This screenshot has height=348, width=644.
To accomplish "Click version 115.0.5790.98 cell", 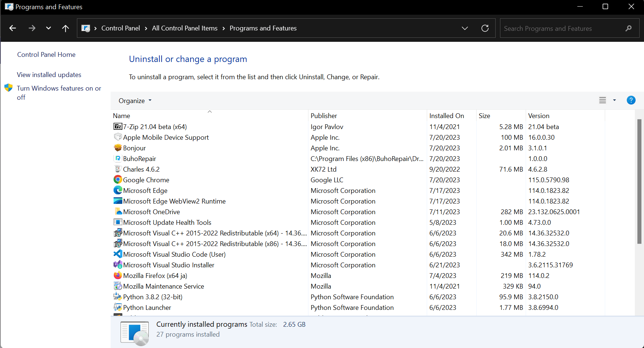I will coord(549,180).
